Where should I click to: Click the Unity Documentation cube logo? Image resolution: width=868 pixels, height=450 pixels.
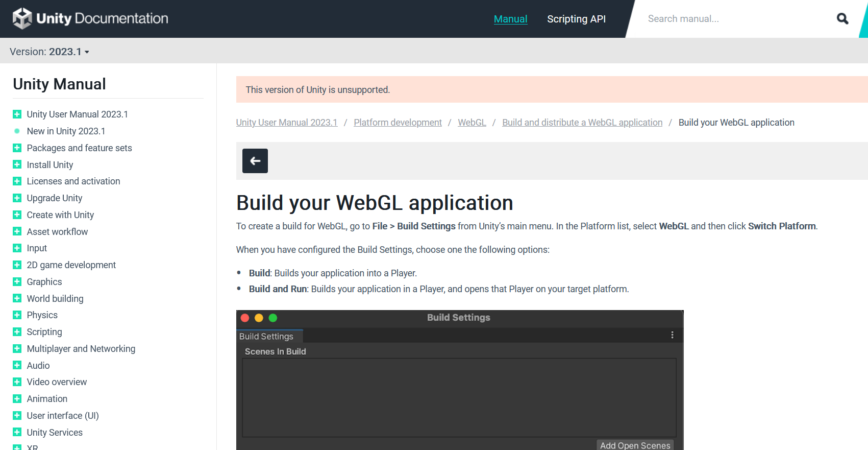point(22,18)
